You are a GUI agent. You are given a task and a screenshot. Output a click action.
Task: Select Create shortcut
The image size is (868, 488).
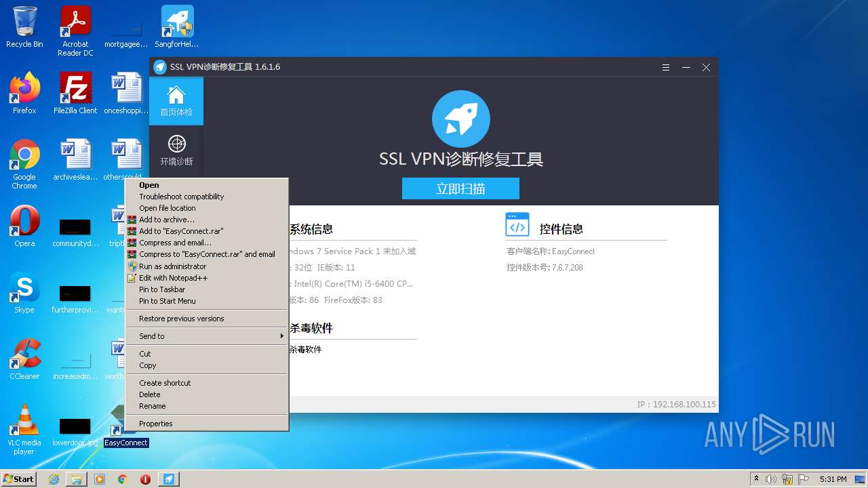207,383
